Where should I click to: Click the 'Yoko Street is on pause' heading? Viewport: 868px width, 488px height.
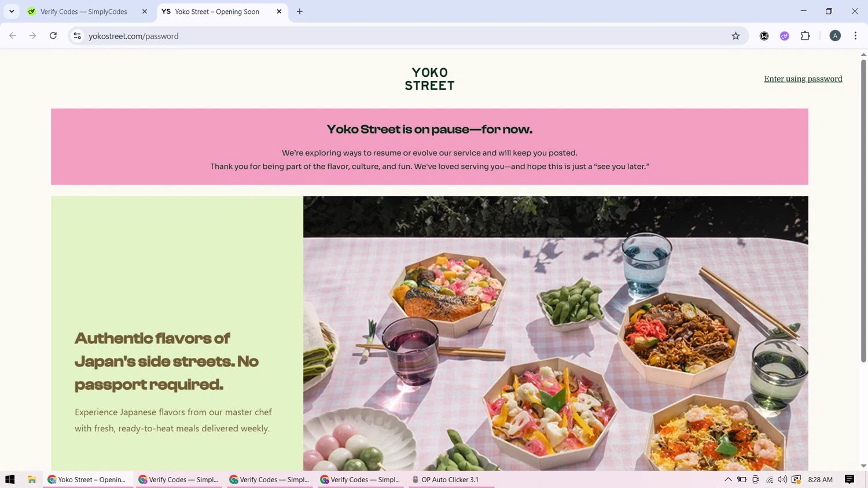point(429,129)
